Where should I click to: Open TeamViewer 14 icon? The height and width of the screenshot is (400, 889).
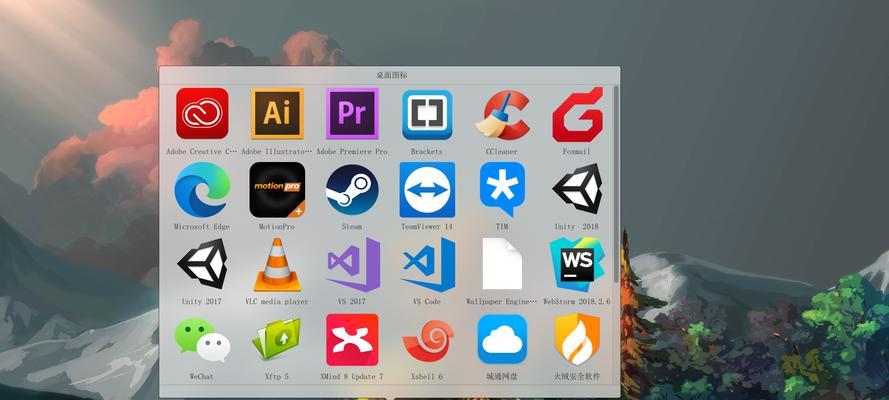(427, 189)
